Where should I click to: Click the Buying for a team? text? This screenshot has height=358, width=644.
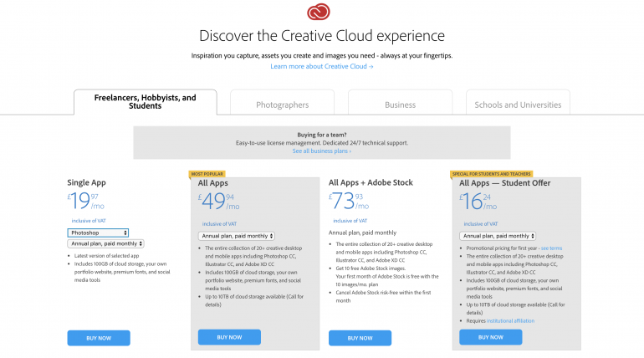[322, 135]
